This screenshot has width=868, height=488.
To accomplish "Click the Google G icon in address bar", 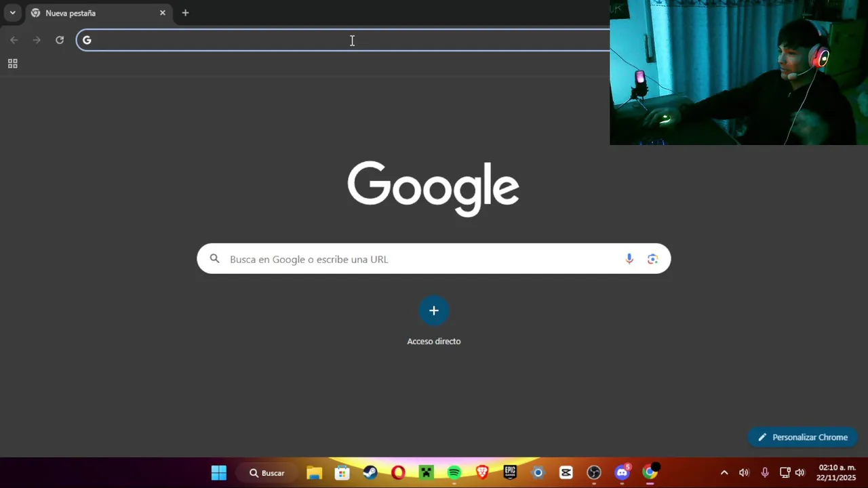I will (x=87, y=40).
